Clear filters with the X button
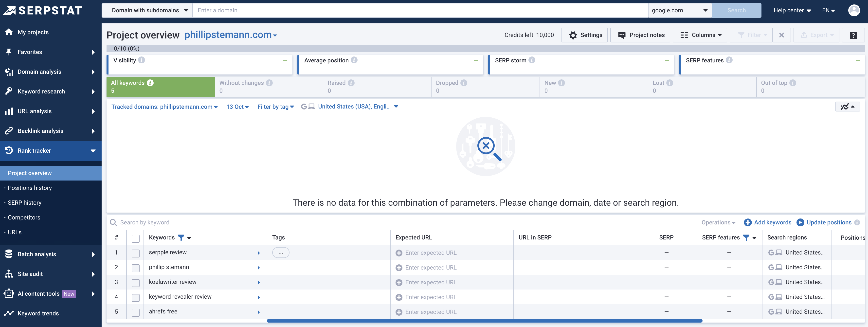The width and height of the screenshot is (868, 327). (x=782, y=35)
